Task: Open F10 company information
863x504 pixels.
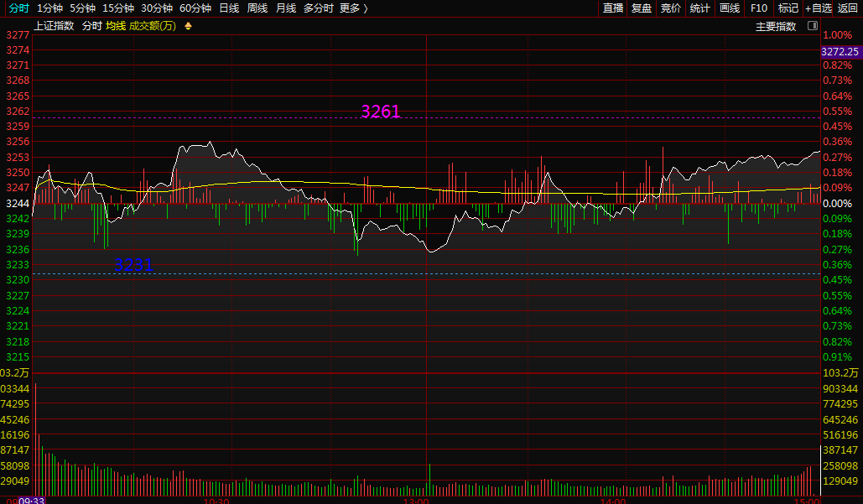Action: 759,8
